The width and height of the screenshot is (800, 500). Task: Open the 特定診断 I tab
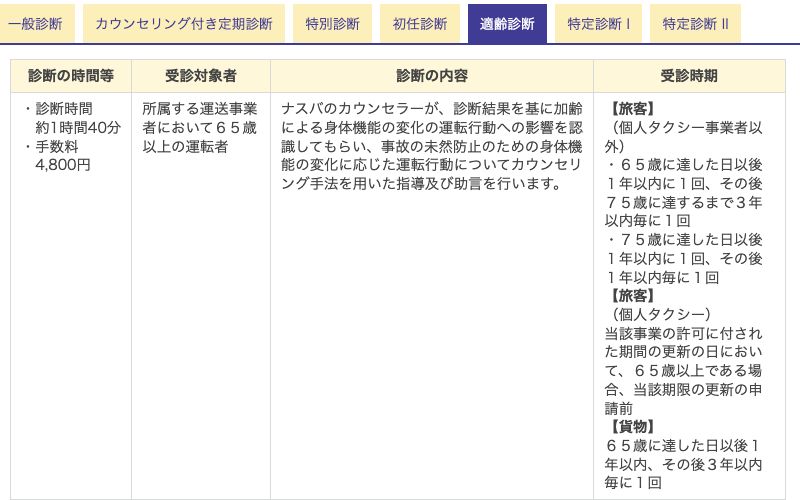coord(598,23)
